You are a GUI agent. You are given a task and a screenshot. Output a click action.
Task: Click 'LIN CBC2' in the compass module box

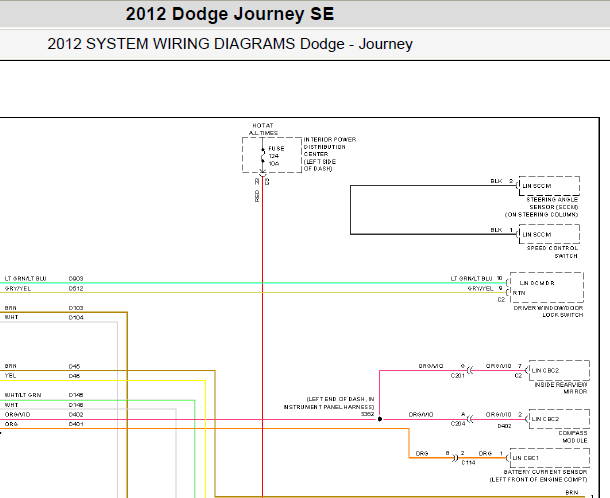coord(545,419)
